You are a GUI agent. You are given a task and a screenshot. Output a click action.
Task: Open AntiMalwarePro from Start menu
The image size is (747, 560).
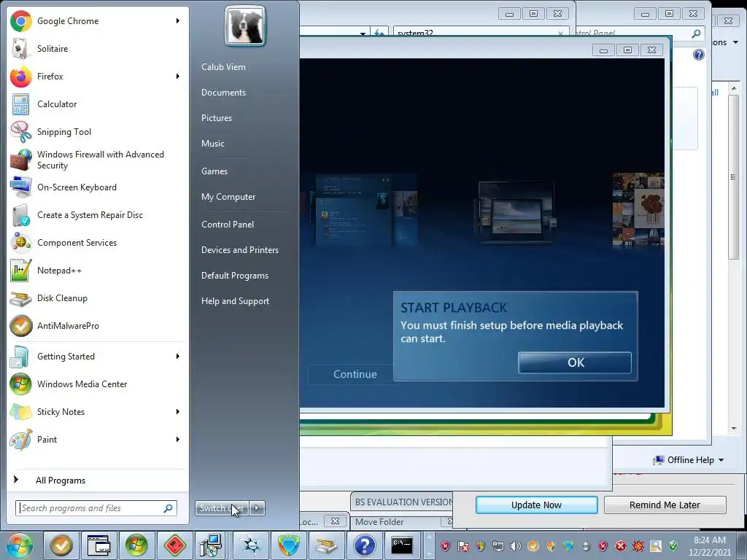click(x=97, y=326)
